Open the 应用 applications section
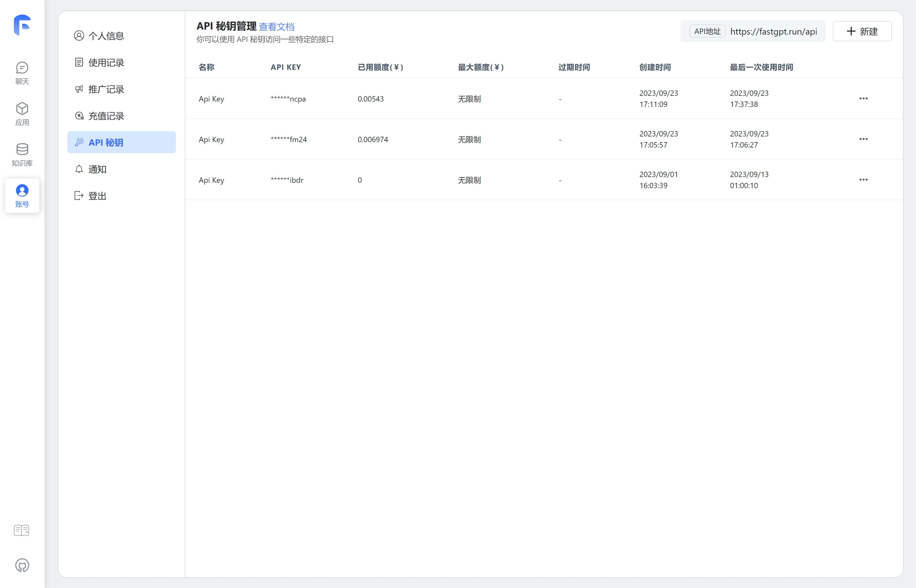Image resolution: width=916 pixels, height=588 pixels. (x=22, y=113)
